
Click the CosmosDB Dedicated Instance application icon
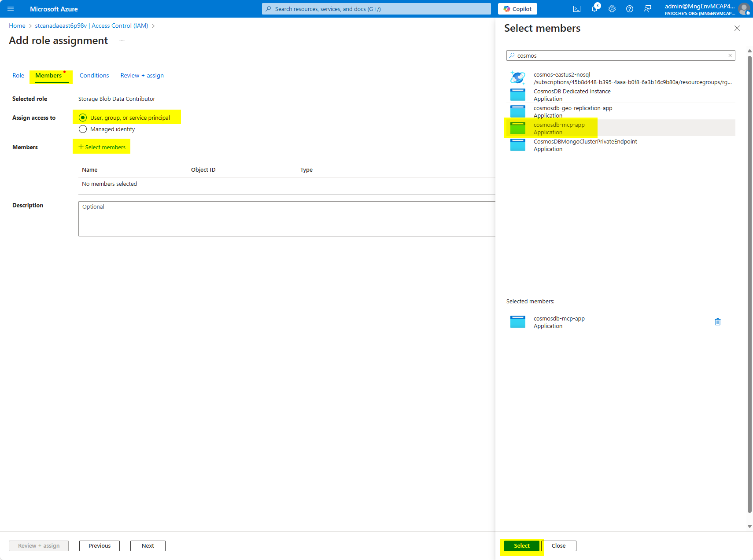[518, 95]
